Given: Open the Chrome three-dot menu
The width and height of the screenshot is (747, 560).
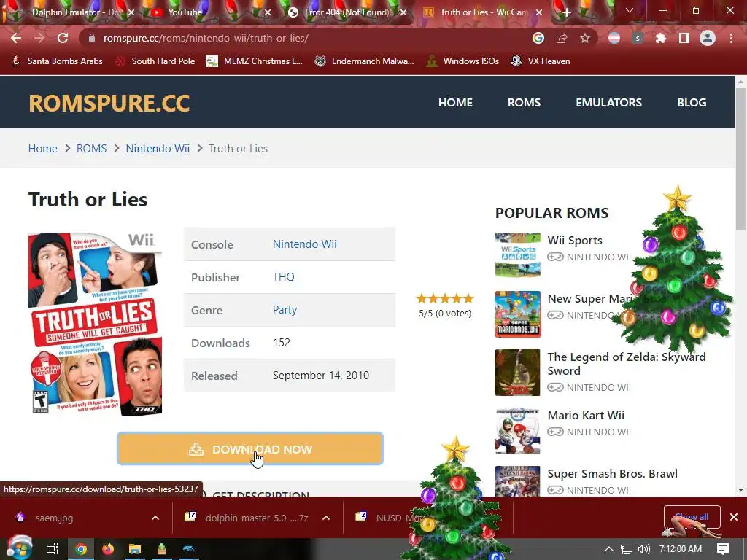Looking at the screenshot, I should 731,38.
